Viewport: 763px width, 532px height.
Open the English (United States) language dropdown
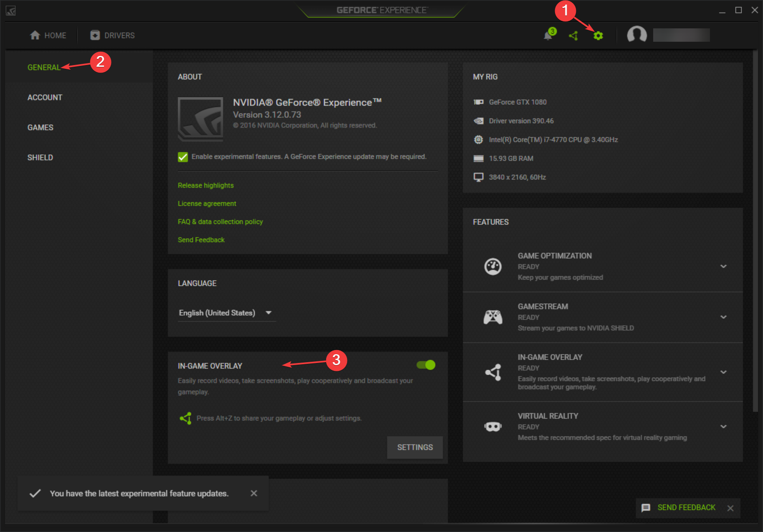coord(227,313)
